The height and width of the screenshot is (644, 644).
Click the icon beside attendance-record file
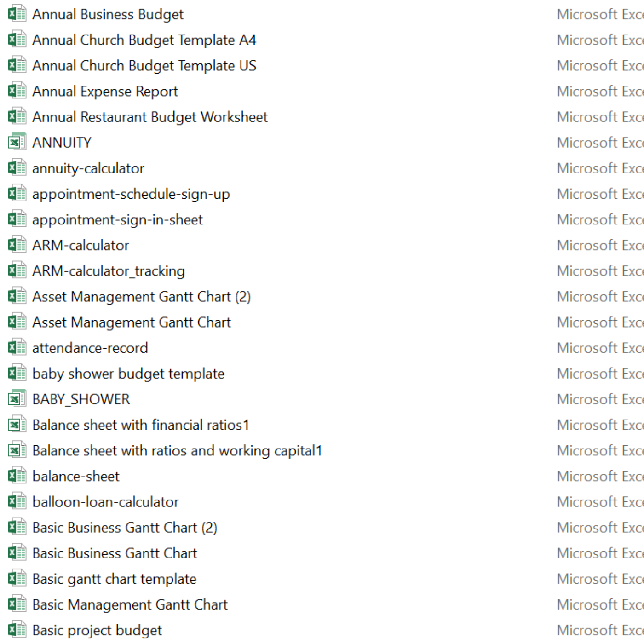click(17, 347)
